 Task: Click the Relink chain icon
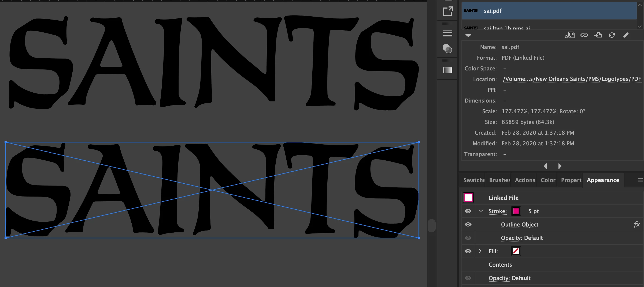584,35
